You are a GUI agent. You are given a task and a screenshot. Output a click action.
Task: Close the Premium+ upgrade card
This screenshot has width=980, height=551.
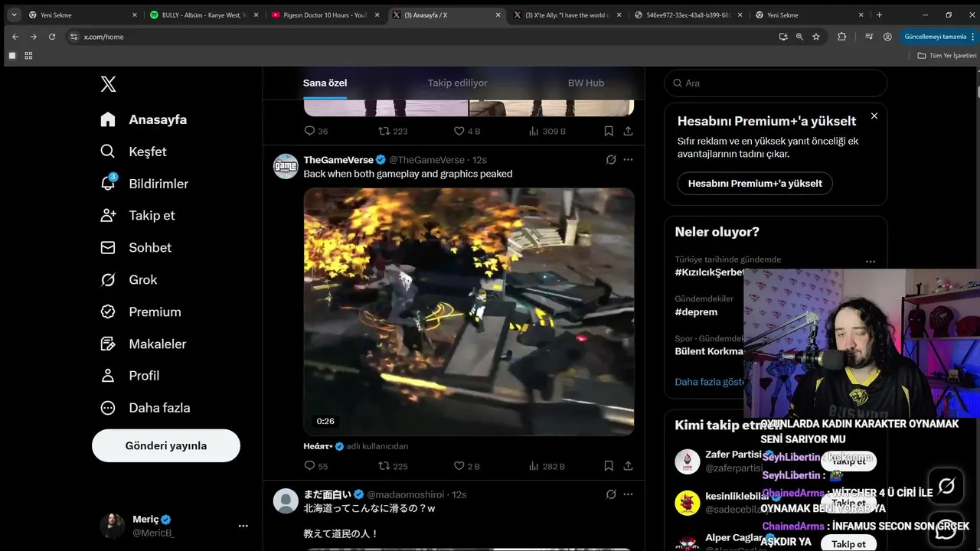point(874,116)
